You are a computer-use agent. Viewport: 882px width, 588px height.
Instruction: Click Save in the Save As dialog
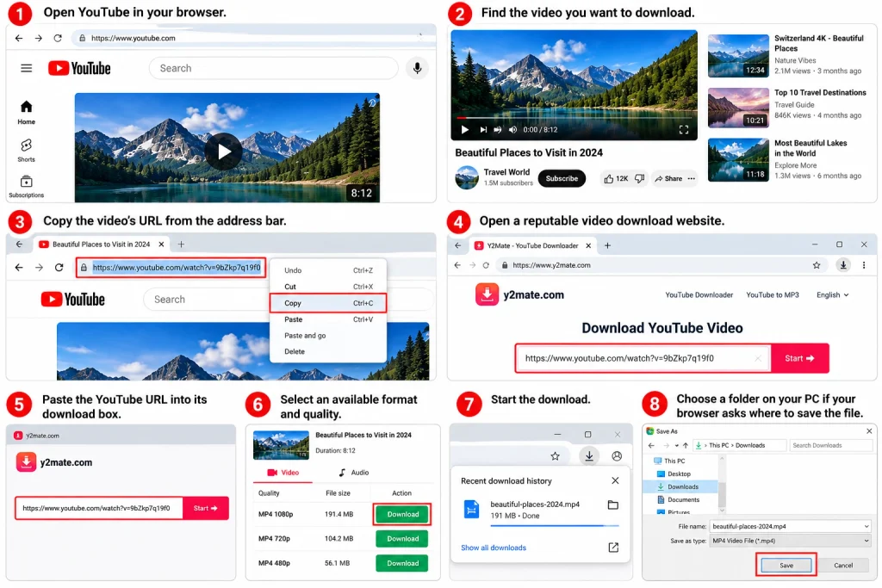coord(786,566)
